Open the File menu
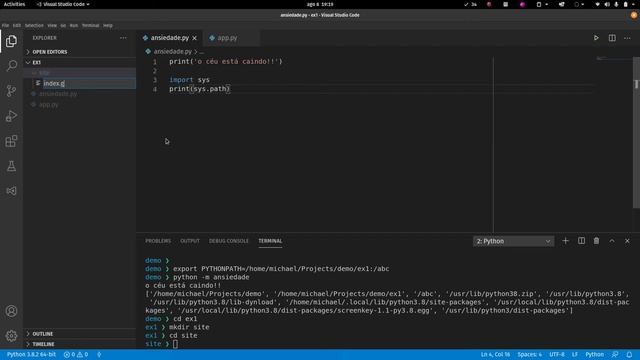Image resolution: width=640 pixels, height=360 pixels. [5, 25]
